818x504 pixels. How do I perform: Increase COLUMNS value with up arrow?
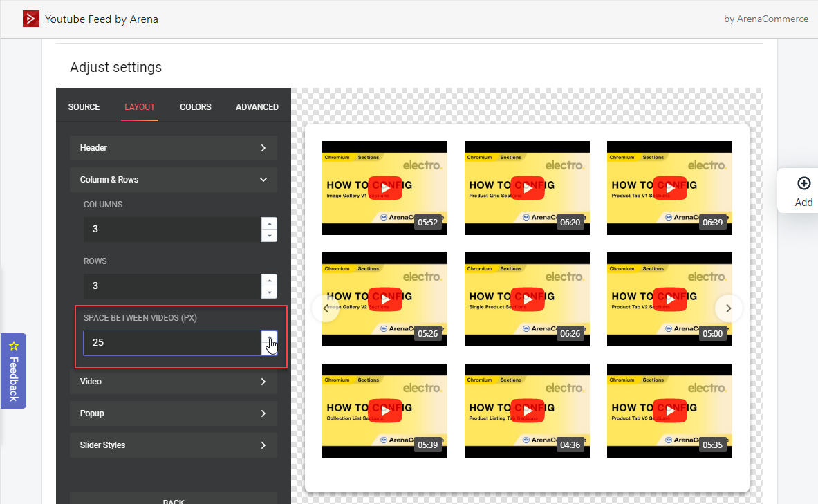(x=269, y=223)
